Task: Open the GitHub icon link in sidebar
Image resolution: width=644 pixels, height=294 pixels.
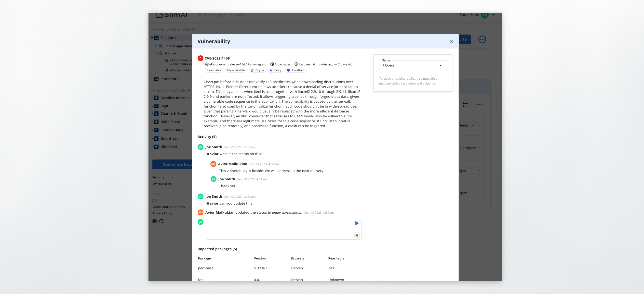Action: (x=161, y=221)
